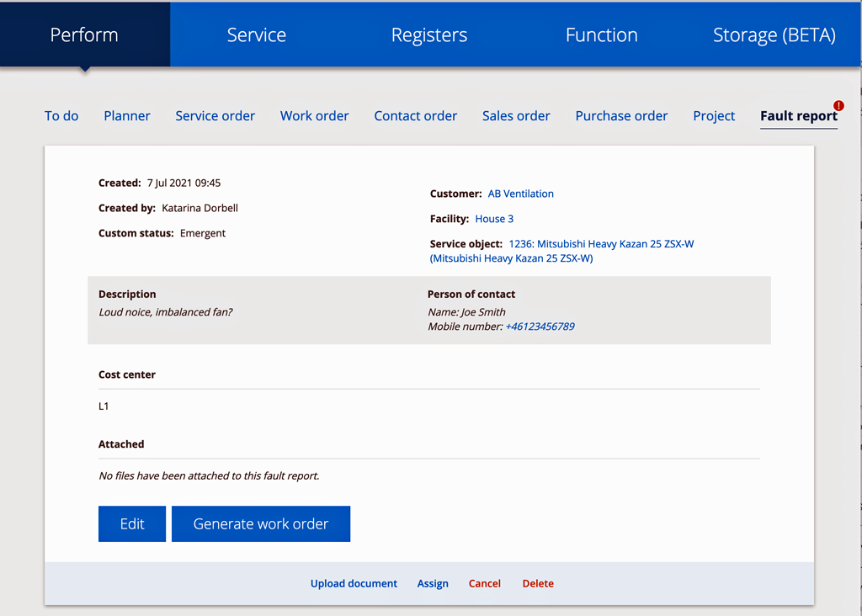Open customer AB Ventilation link
Viewport: 862px width, 616px height.
click(x=520, y=194)
